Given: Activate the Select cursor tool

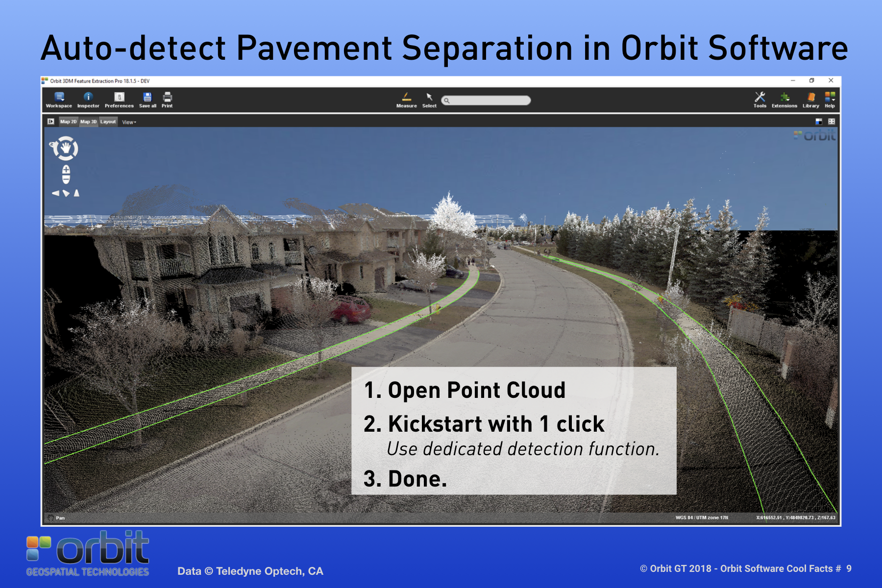Looking at the screenshot, I should pos(429,99).
